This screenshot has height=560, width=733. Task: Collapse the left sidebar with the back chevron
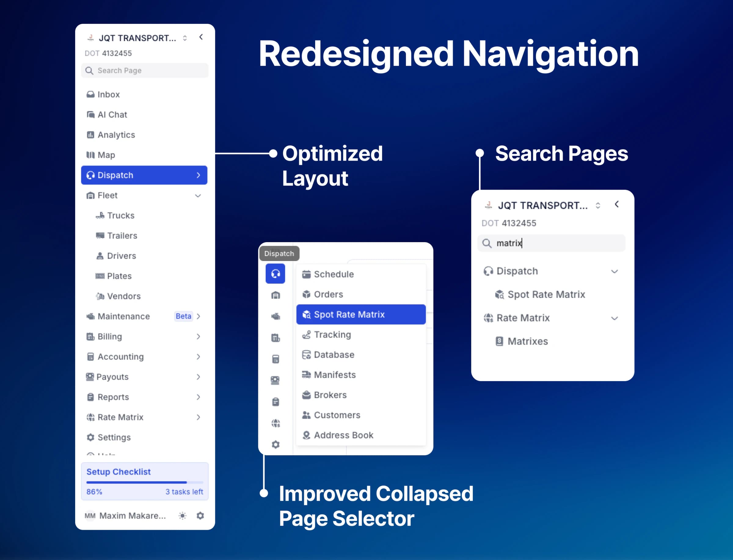[x=201, y=37]
